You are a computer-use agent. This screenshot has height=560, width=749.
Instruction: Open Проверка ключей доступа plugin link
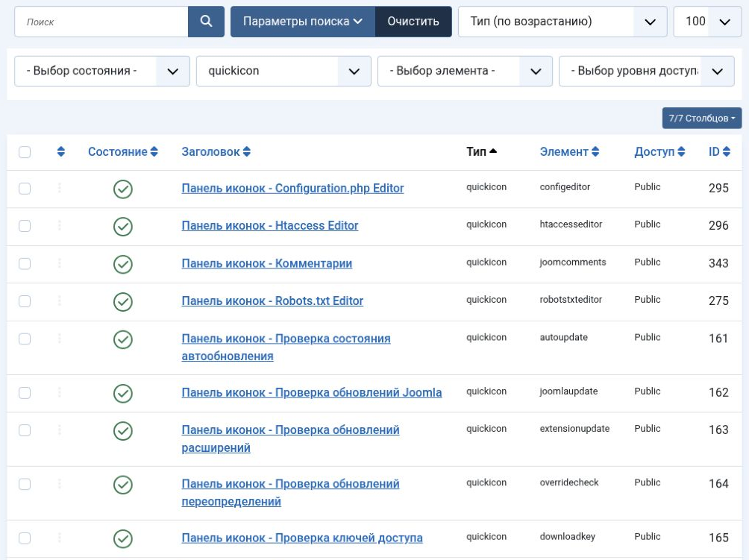pos(302,538)
